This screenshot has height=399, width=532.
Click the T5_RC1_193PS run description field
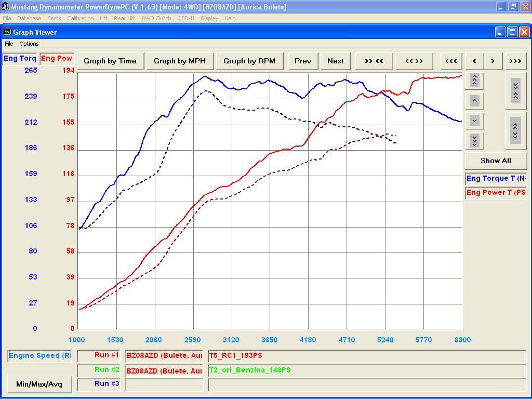point(367,356)
